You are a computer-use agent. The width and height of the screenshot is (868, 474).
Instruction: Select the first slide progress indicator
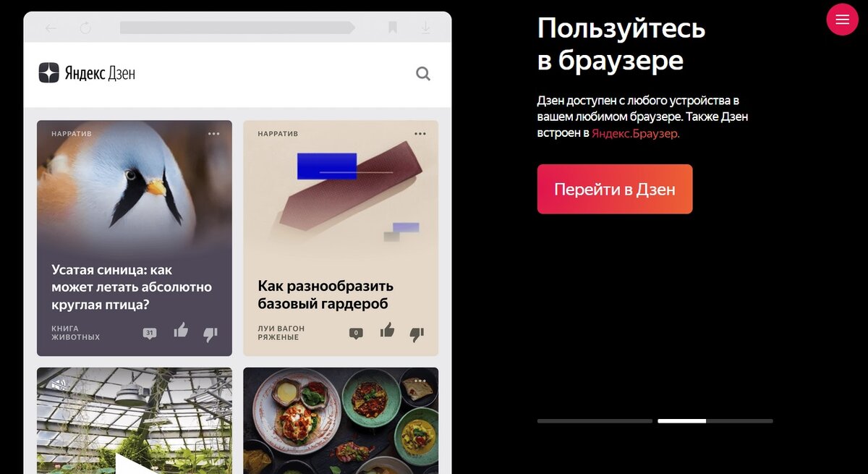point(595,420)
